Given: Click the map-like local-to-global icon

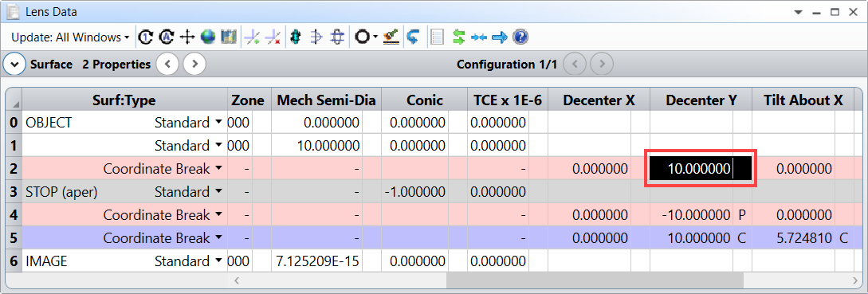Looking at the screenshot, I should pos(229,37).
